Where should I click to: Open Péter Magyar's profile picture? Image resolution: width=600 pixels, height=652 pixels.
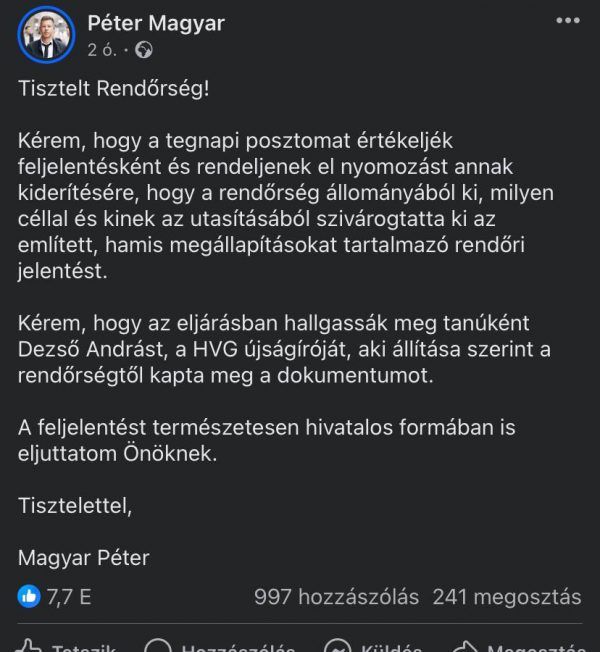click(x=46, y=35)
